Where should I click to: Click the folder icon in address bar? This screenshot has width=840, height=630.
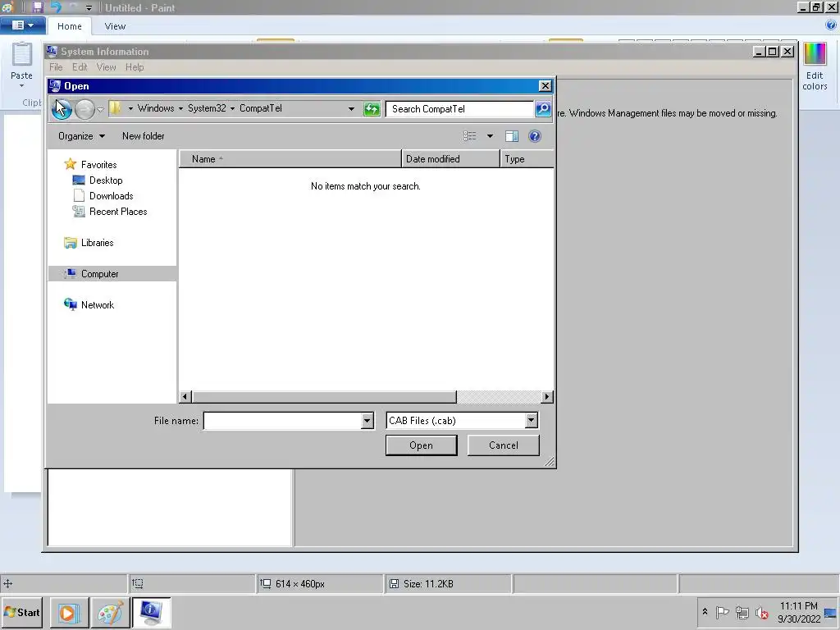(x=115, y=108)
